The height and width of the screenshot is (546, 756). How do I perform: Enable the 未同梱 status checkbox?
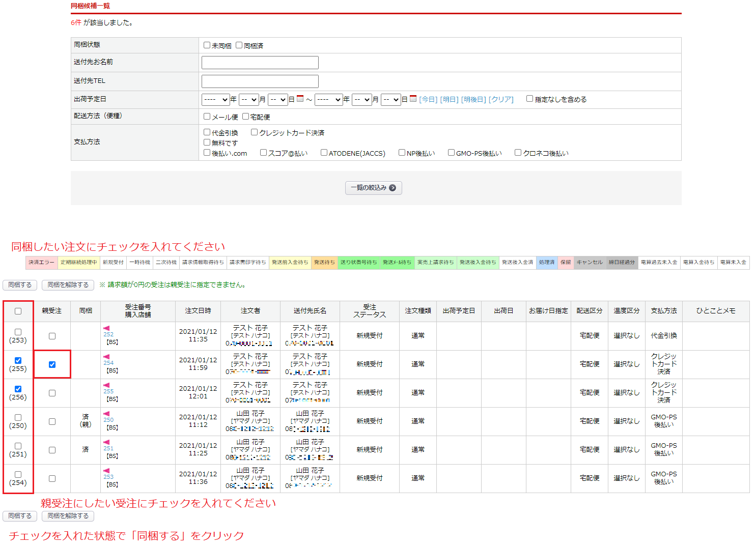click(x=207, y=45)
